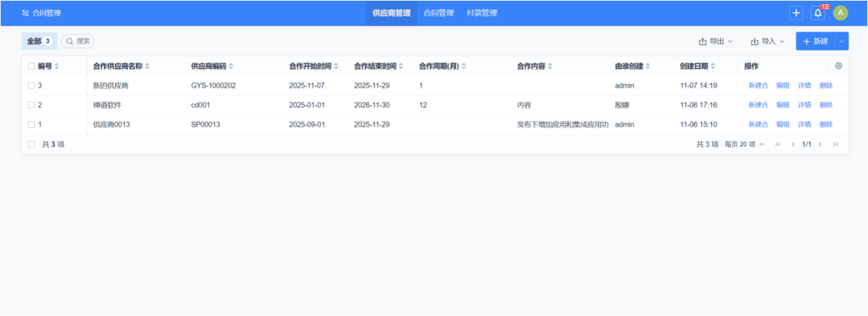Open the notification bell with 12 badge

(x=817, y=13)
